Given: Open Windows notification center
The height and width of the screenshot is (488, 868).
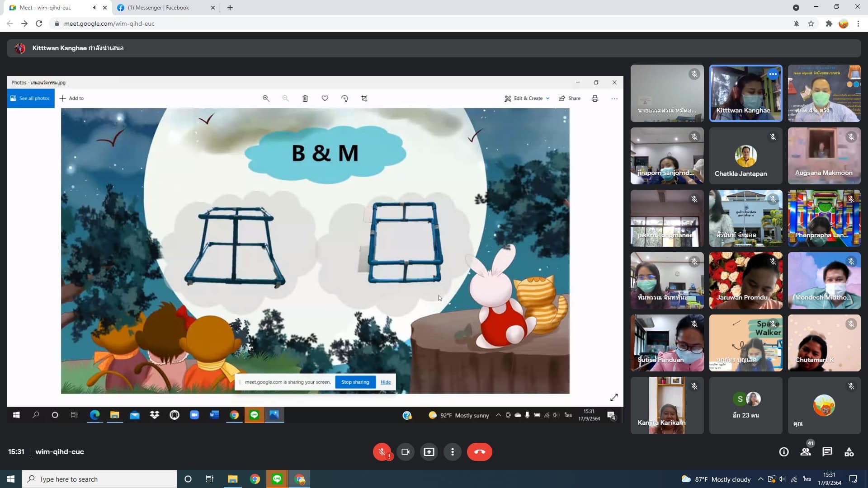Looking at the screenshot, I should (x=853, y=479).
